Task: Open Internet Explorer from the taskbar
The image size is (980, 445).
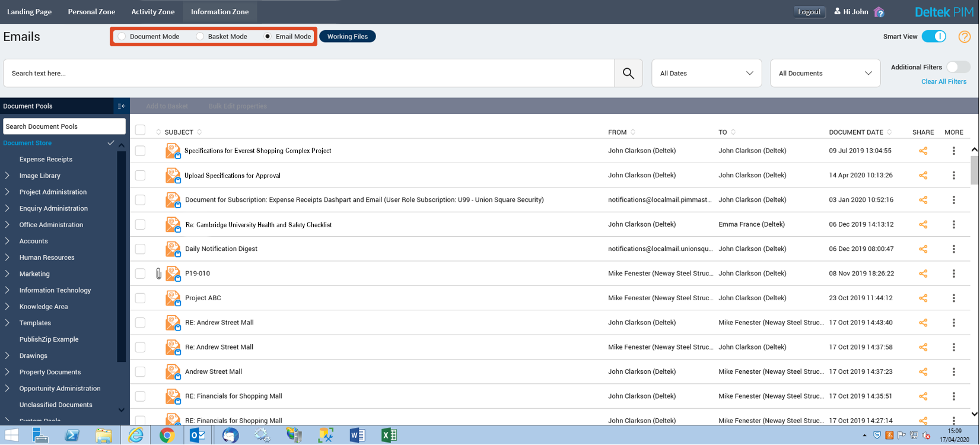Action: (136, 436)
